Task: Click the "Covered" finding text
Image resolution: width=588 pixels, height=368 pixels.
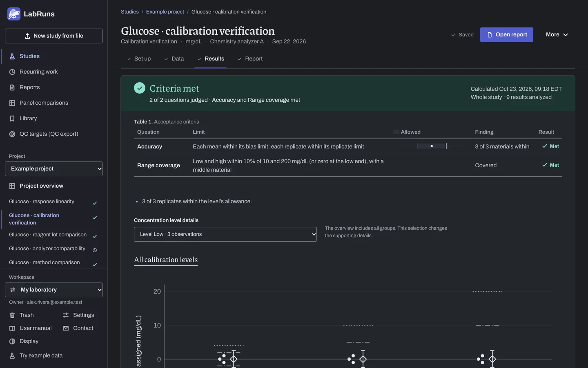Action: click(x=486, y=166)
